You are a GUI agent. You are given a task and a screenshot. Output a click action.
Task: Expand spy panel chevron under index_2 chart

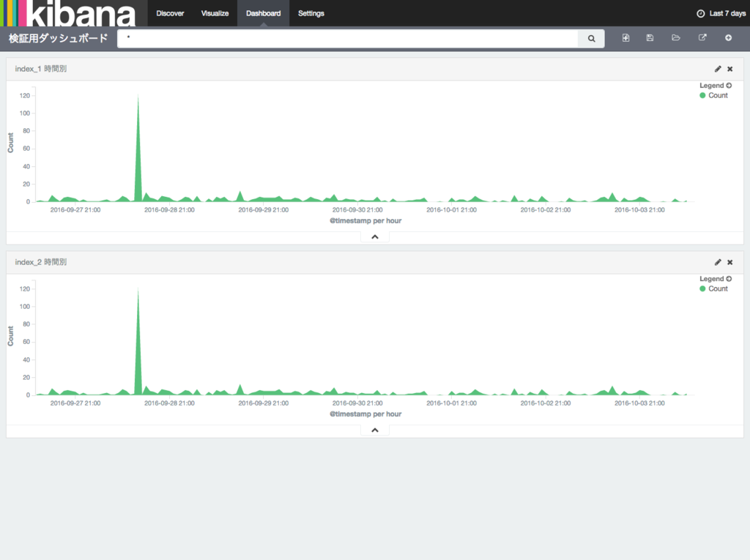(375, 430)
